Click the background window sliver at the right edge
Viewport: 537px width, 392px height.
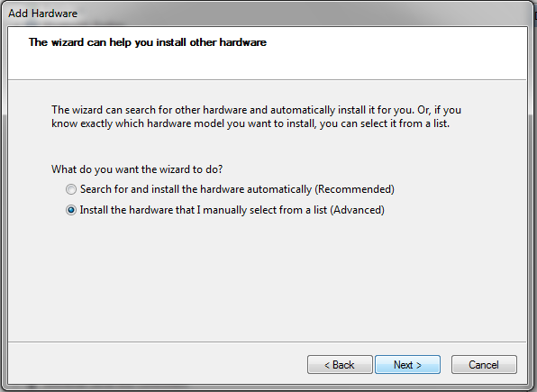(x=535, y=205)
